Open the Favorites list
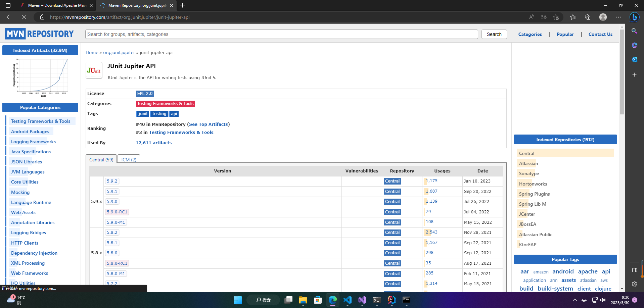 point(573,17)
